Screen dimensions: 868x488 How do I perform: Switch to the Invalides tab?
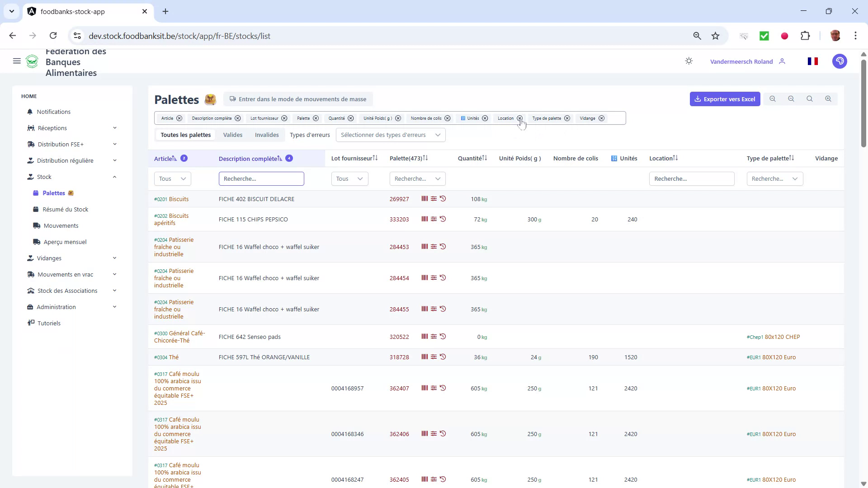pyautogui.click(x=267, y=135)
